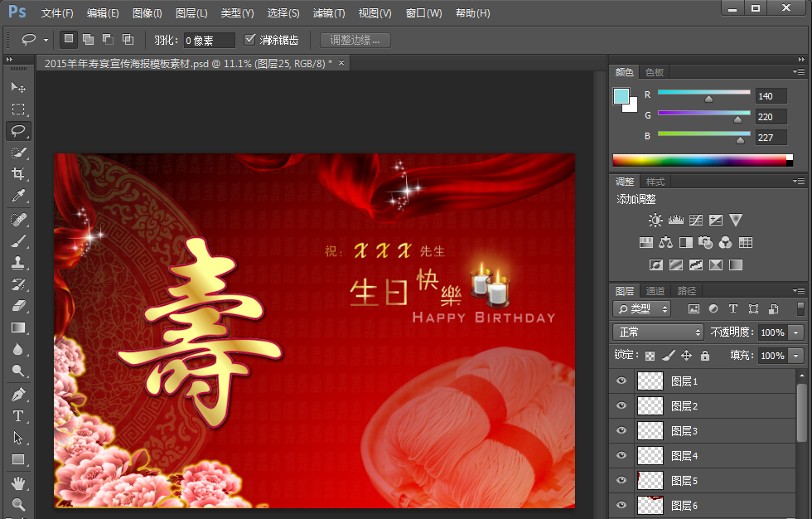Screen dimensions: 812x519
Task: Open the layer filter type (类型) dropdown
Action: tap(642, 309)
